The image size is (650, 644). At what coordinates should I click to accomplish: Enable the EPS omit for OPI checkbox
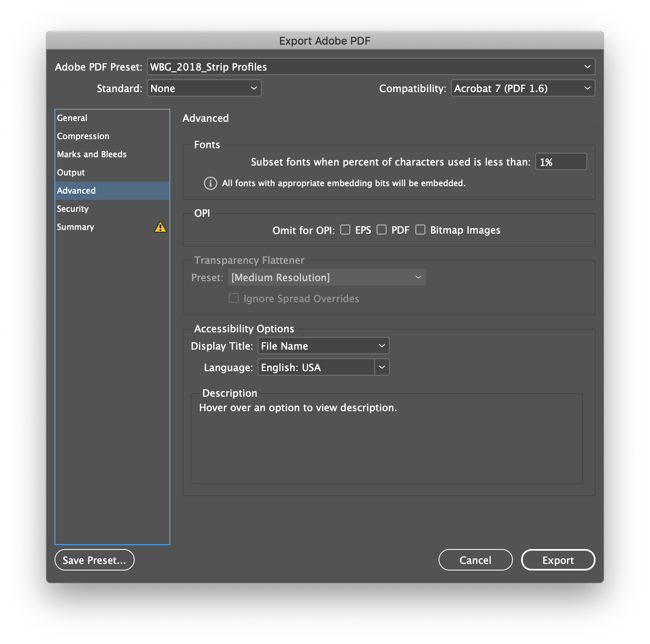[345, 230]
